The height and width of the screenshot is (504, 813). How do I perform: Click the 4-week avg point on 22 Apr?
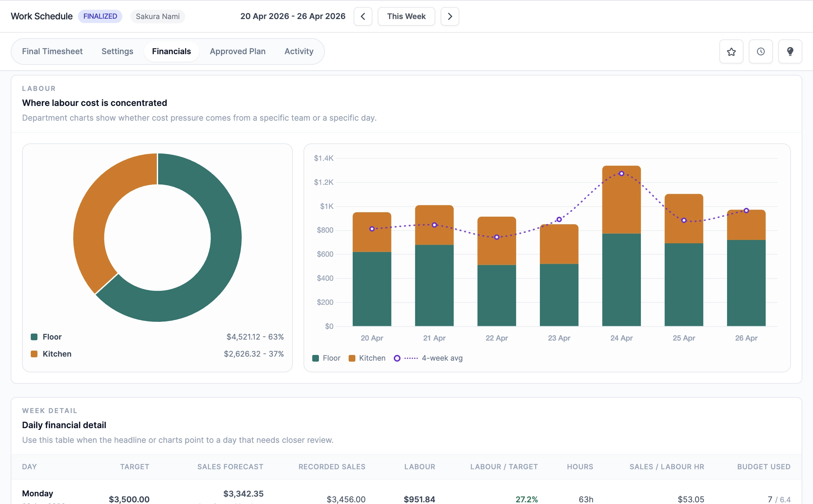[x=497, y=237]
